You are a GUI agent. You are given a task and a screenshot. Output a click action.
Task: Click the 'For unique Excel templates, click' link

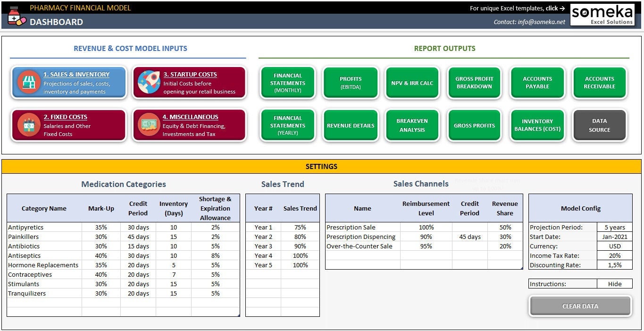(x=518, y=8)
